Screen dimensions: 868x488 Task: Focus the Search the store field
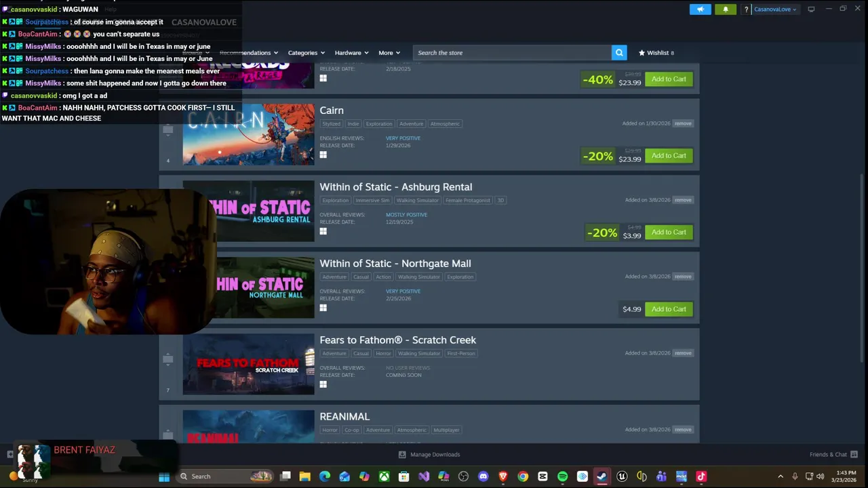click(512, 52)
